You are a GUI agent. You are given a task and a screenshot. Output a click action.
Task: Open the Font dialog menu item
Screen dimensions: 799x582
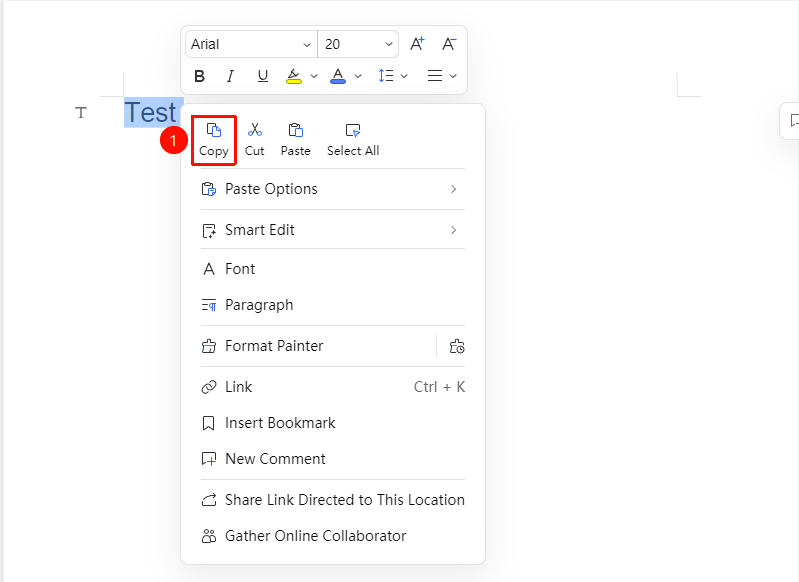click(333, 269)
